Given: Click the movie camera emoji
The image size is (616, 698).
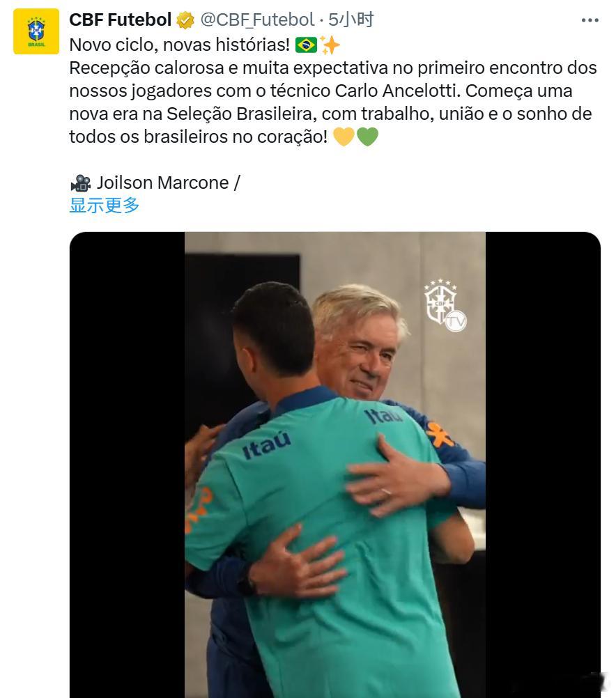Looking at the screenshot, I should (x=81, y=183).
